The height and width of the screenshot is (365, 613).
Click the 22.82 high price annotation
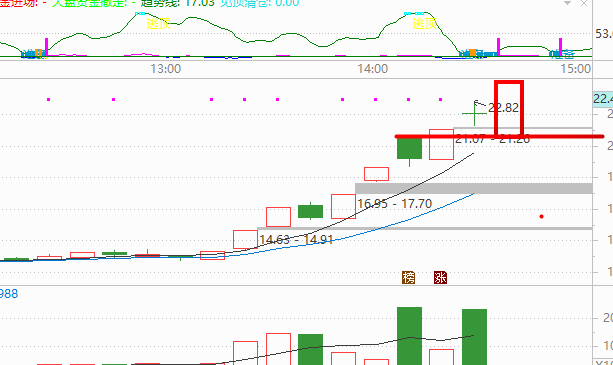click(504, 107)
